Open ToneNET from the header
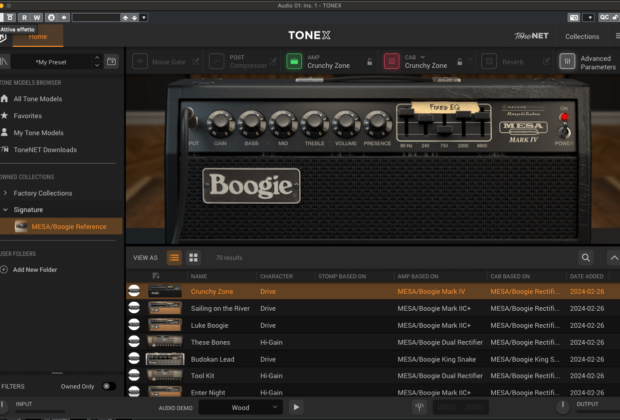620x420 pixels. [531, 36]
